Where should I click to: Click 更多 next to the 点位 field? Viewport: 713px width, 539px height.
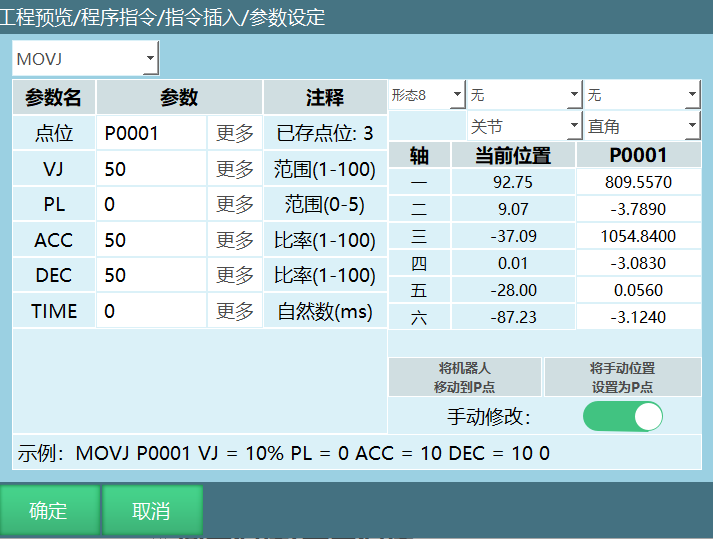coord(235,133)
